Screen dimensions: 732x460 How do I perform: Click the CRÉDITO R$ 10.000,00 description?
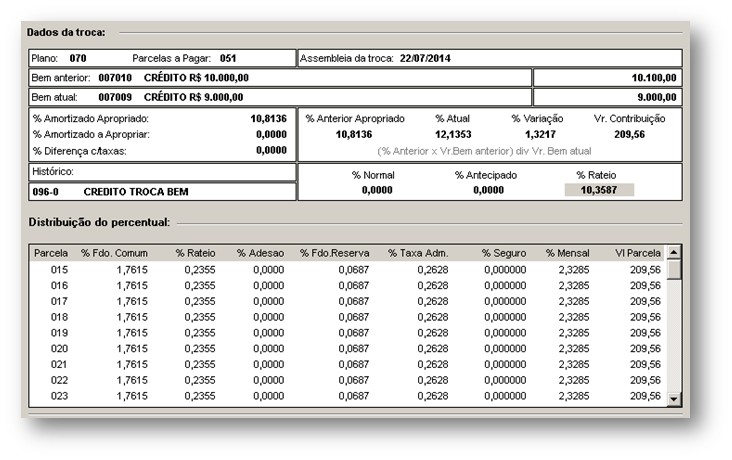(x=196, y=78)
